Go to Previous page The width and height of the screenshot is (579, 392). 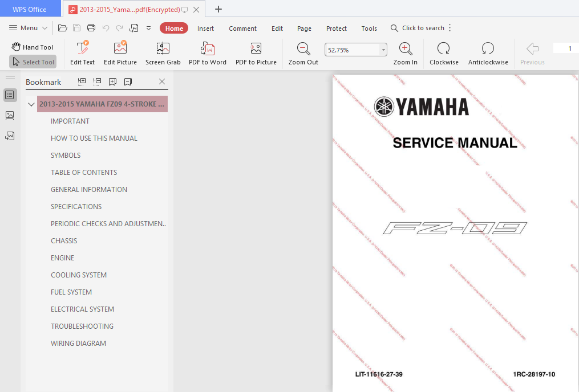[x=532, y=54]
